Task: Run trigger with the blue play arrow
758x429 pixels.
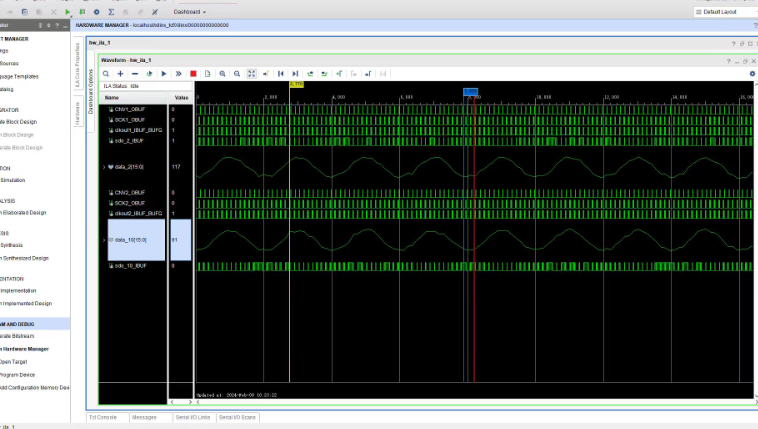Action: [164, 74]
